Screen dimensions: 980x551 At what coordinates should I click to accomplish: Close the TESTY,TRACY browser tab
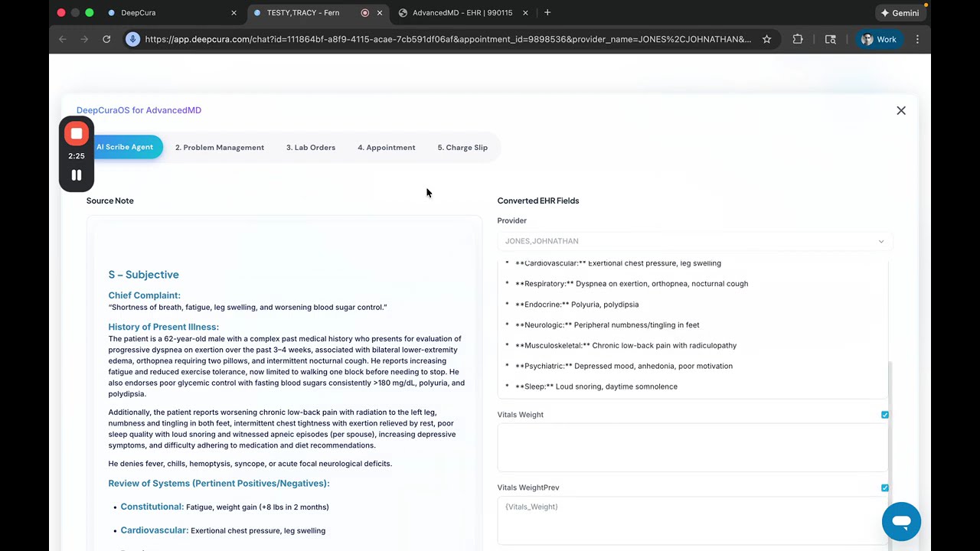[x=379, y=13]
